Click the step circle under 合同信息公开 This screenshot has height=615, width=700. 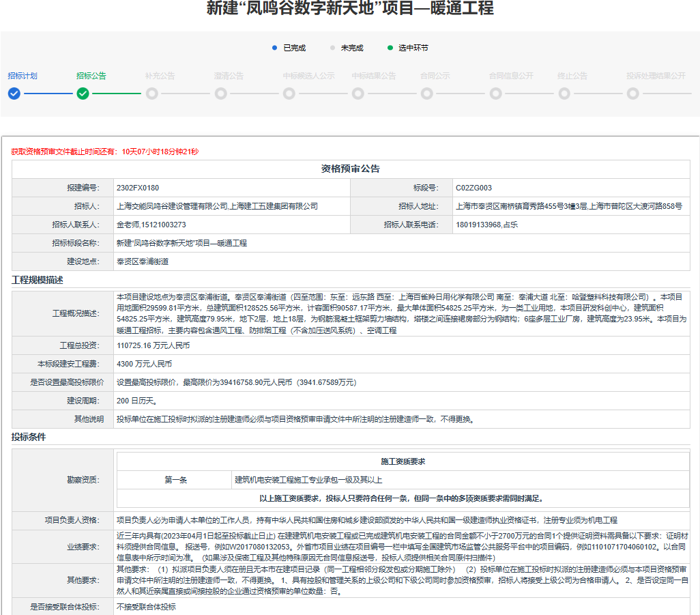tap(495, 94)
